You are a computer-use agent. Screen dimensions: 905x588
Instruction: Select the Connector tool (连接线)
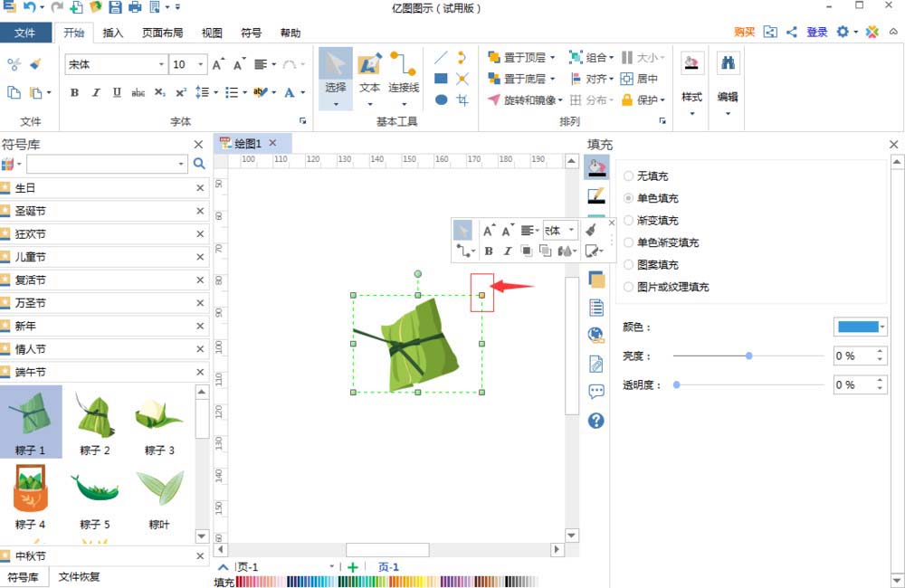[x=404, y=78]
